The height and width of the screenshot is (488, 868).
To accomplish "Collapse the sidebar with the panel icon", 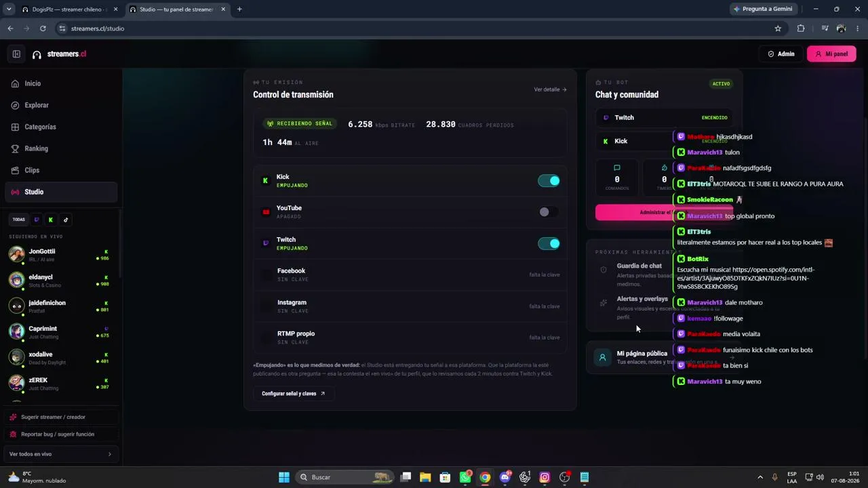I will pos(16,54).
